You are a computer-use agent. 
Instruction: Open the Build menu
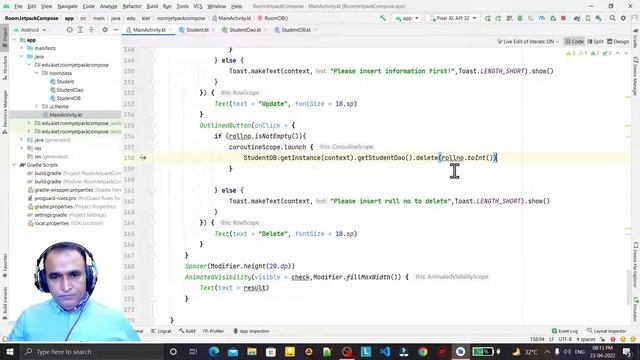click(x=152, y=6)
